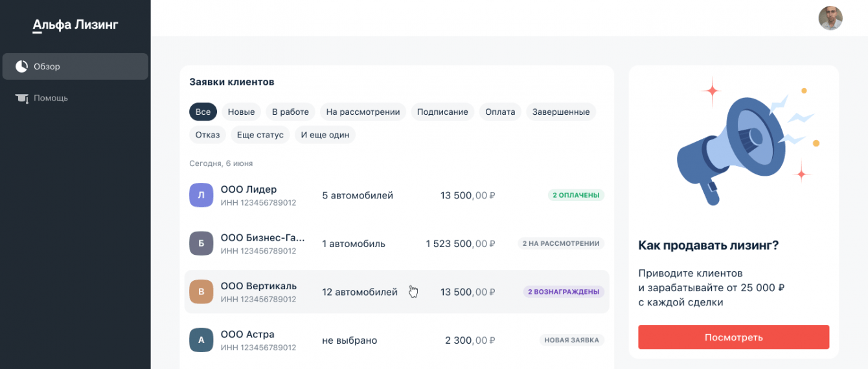Viewport: 868px width, 369px height.
Task: Filter requests by На рассмотрении
Action: (363, 112)
